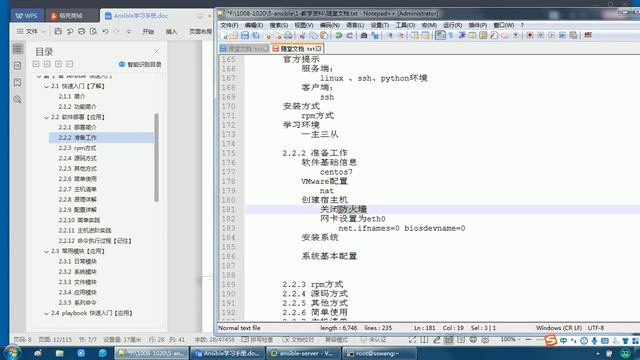This screenshot has height=360, width=640.
Task: Open Notepad++ 窗口(W) menu
Action: click(x=504, y=25)
